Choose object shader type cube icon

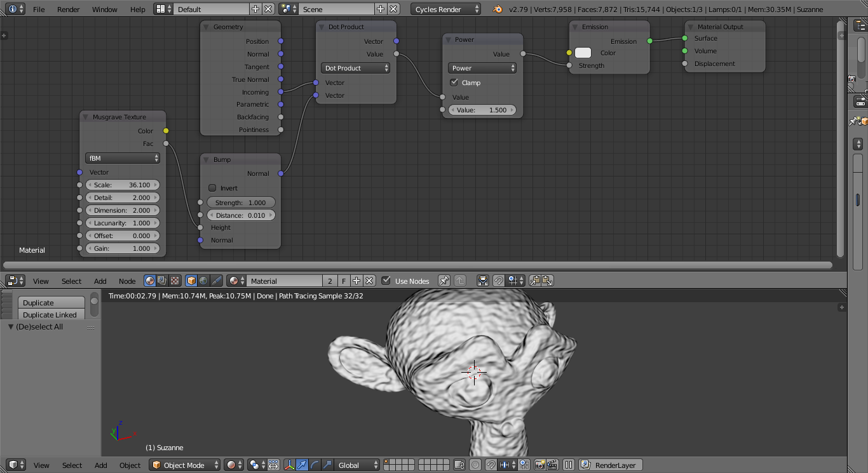point(191,281)
